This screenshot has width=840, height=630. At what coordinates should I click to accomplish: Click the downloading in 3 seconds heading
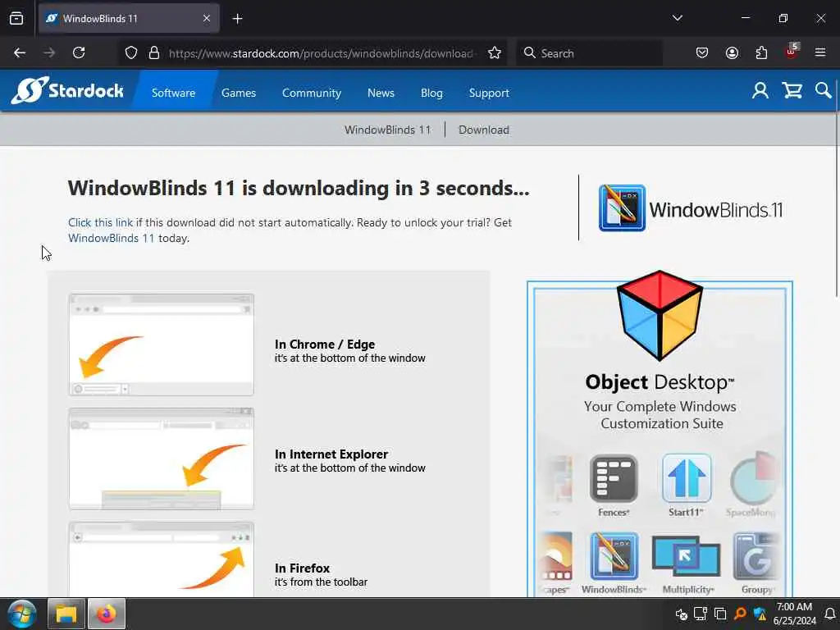(x=299, y=188)
